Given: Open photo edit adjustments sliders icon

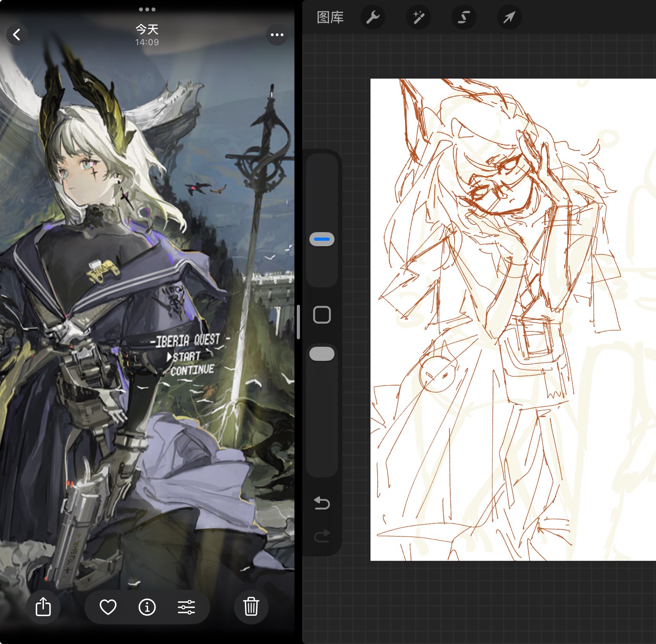Looking at the screenshot, I should point(186,607).
